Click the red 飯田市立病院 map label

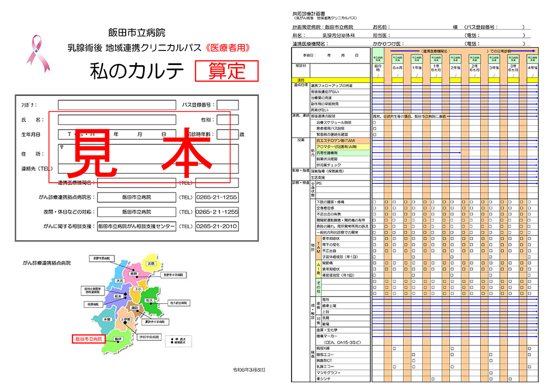(88, 339)
